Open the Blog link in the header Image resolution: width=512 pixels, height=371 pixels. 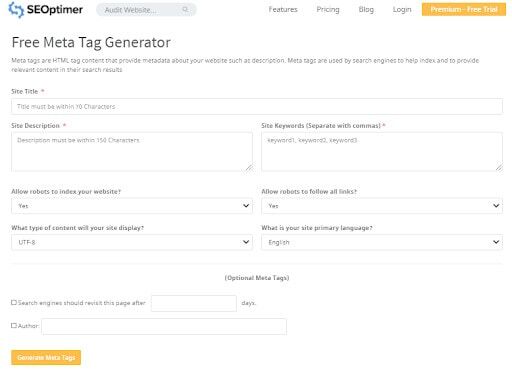pos(366,10)
